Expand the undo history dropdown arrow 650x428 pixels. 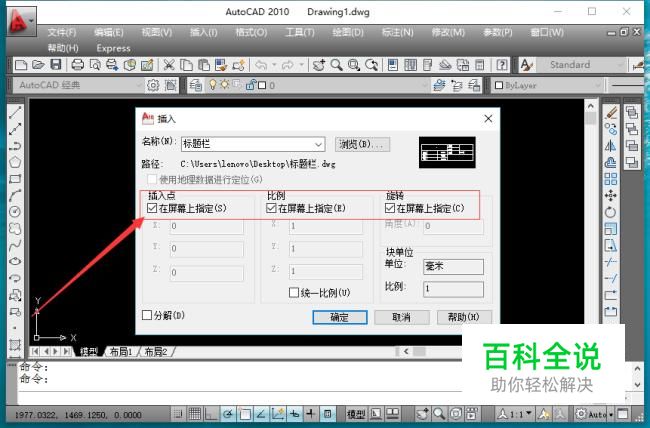coord(274,65)
